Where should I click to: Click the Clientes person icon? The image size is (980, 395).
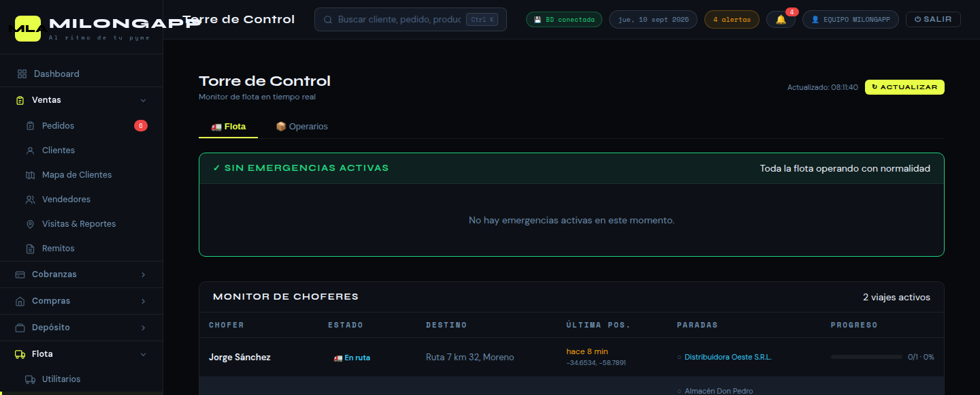30,151
